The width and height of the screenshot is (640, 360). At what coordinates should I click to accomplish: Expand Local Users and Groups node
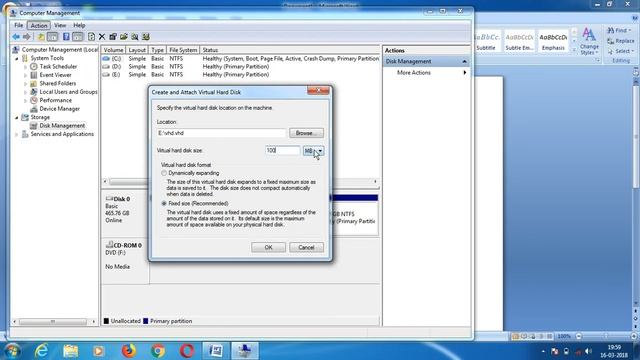point(26,92)
